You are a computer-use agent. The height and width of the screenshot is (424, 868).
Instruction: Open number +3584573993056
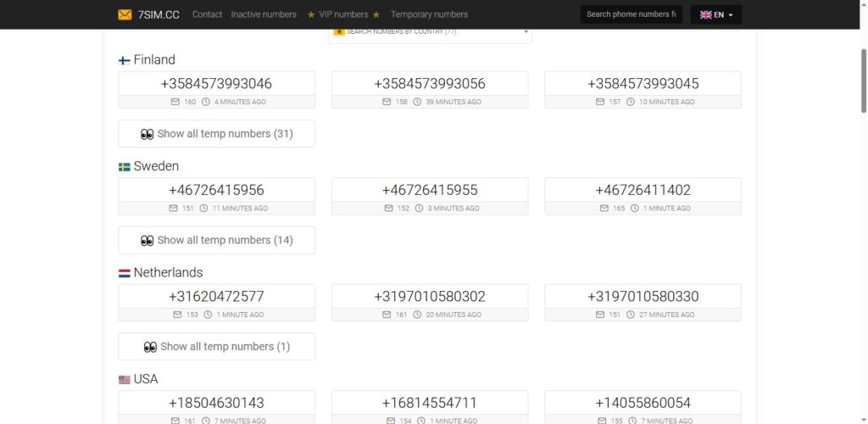click(430, 84)
